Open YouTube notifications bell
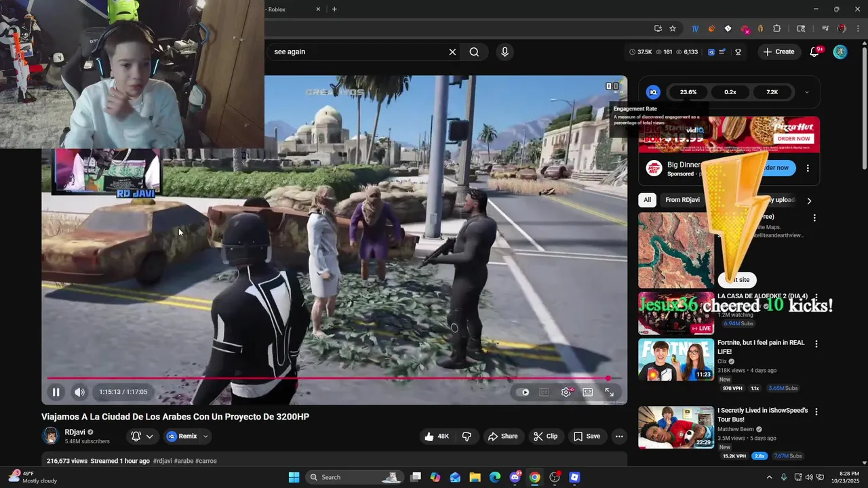 (x=815, y=52)
